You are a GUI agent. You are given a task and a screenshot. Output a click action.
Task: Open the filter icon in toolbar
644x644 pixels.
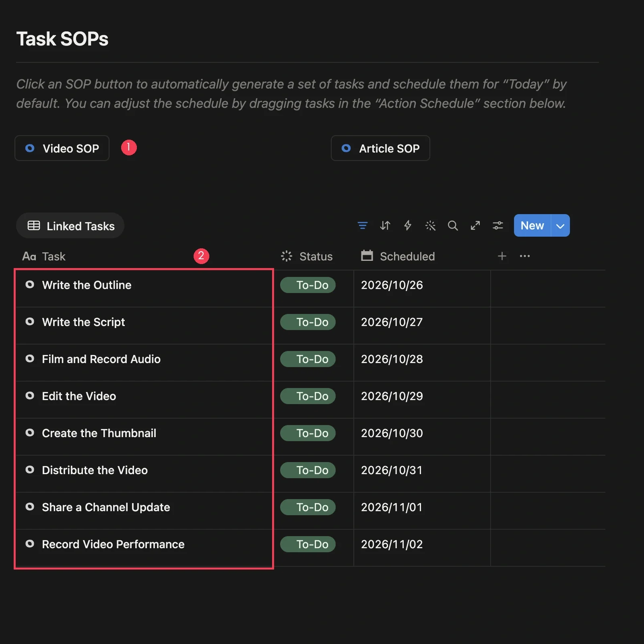pos(363,225)
